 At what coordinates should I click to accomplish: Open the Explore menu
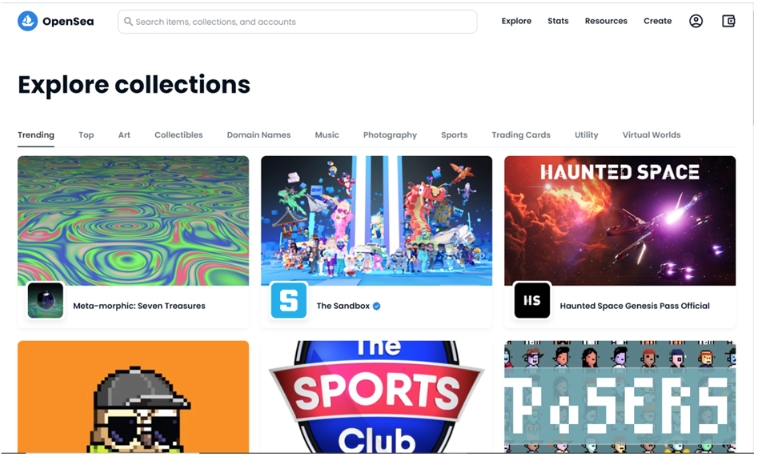coord(516,21)
